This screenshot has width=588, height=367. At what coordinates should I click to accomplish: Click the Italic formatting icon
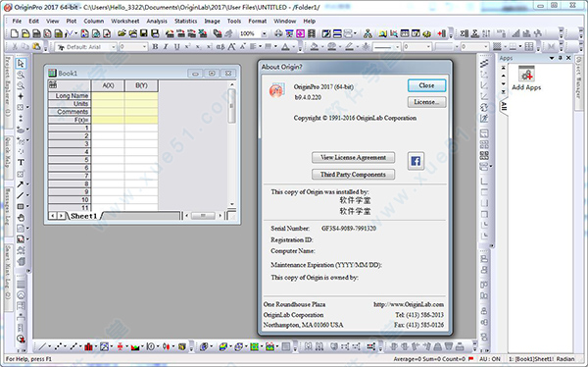[166, 46]
